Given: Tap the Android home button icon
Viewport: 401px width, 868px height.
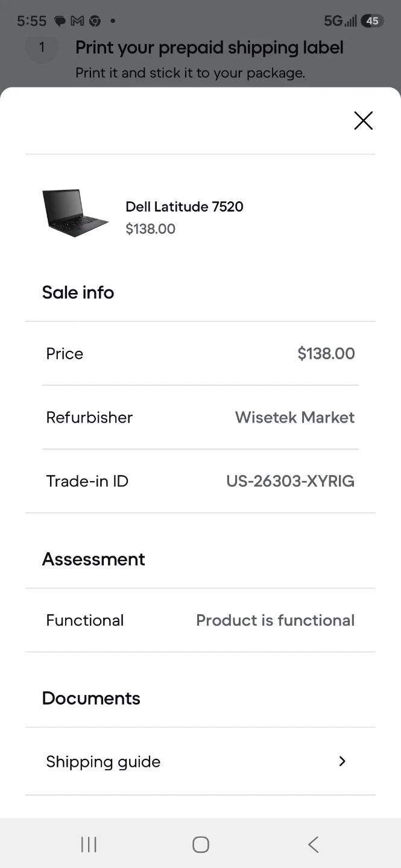Looking at the screenshot, I should click(201, 844).
